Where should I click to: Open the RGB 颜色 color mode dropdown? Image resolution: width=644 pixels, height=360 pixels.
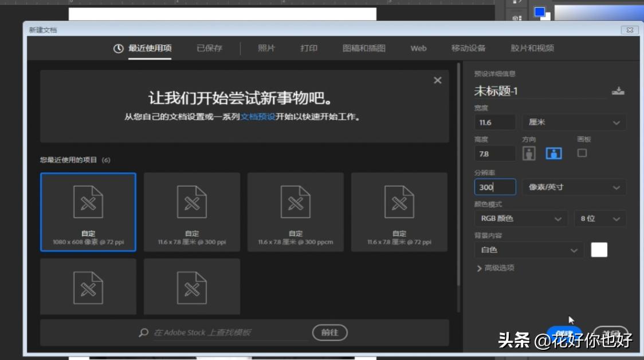(520, 218)
